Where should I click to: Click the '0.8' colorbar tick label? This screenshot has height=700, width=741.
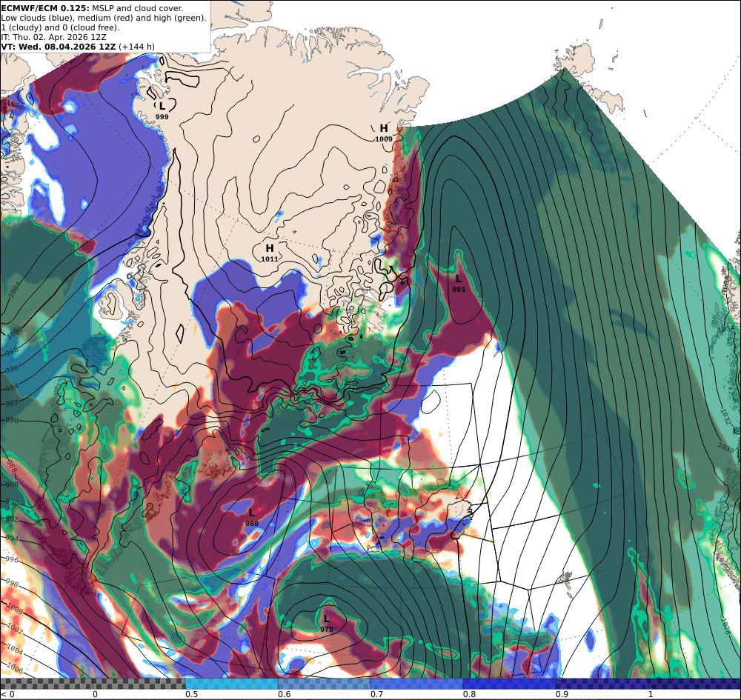tap(469, 694)
